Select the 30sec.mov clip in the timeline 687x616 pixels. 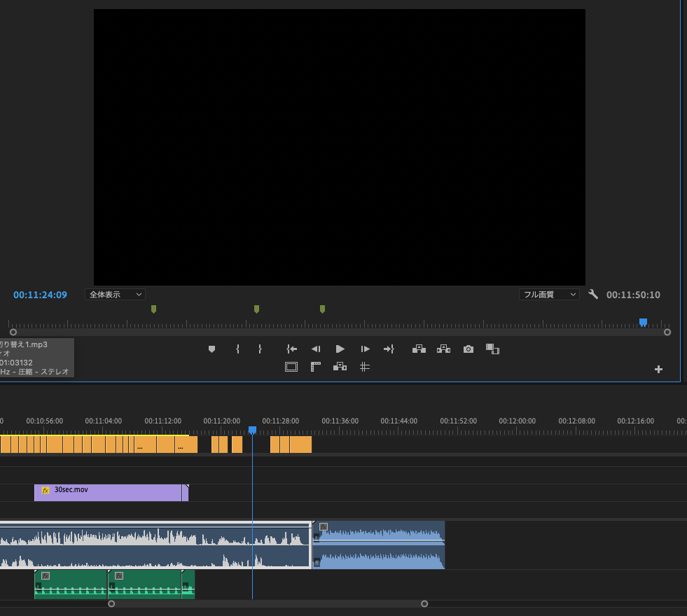(x=112, y=493)
